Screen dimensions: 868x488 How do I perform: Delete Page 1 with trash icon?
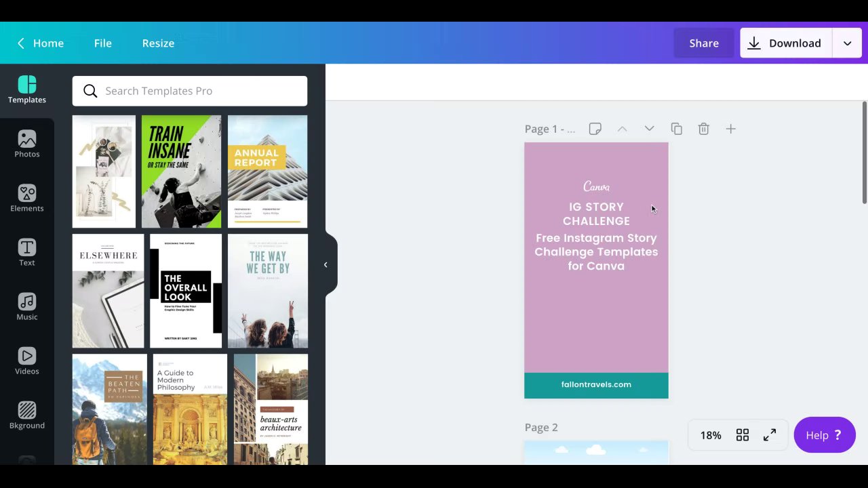(x=703, y=129)
